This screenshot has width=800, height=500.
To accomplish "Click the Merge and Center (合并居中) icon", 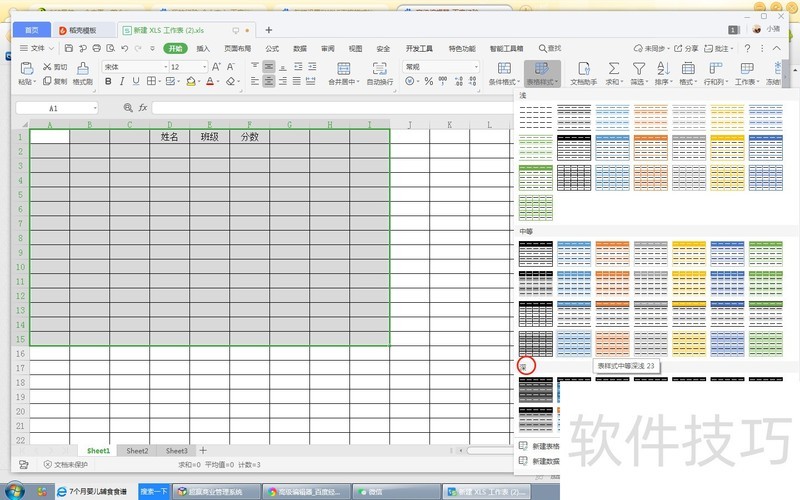I will 342,68.
